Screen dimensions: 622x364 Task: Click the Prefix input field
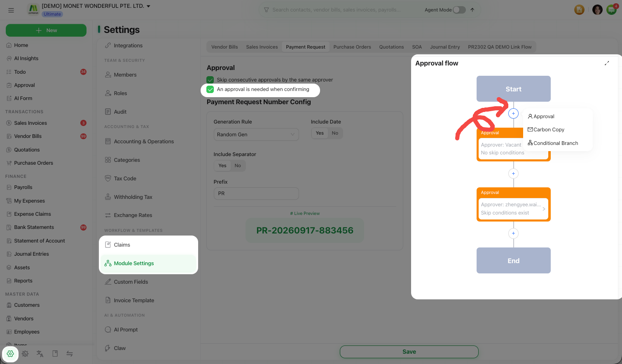pyautogui.click(x=256, y=194)
